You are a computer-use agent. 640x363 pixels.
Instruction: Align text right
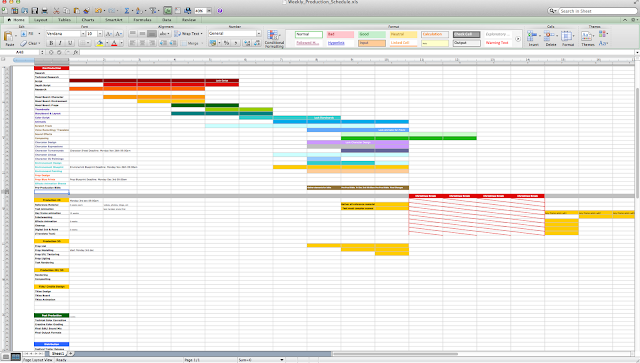tap(151, 43)
